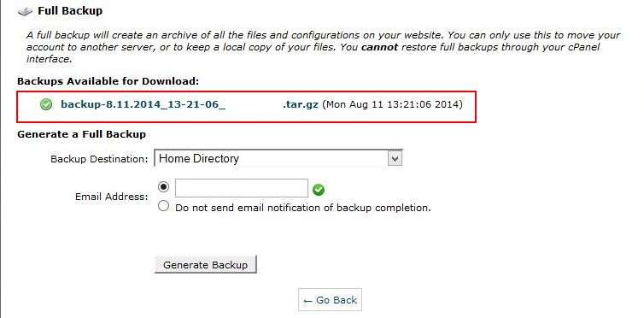Click the Full Backup heading text

point(70,10)
